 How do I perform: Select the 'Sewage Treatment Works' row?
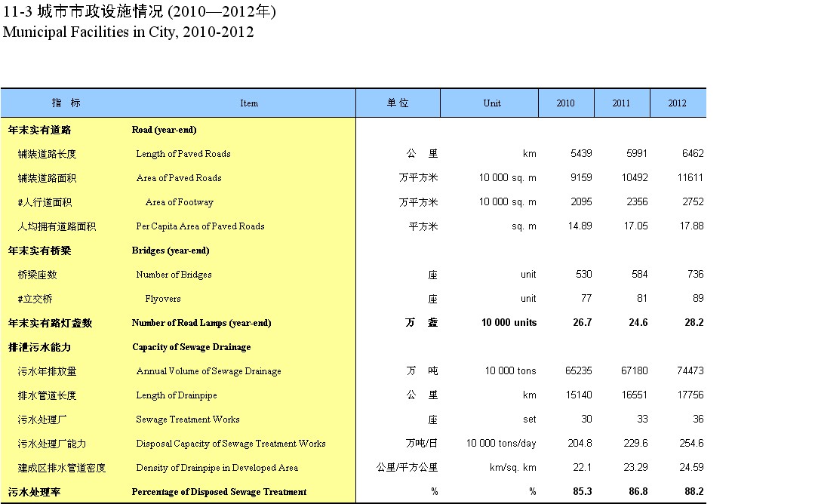188,419
